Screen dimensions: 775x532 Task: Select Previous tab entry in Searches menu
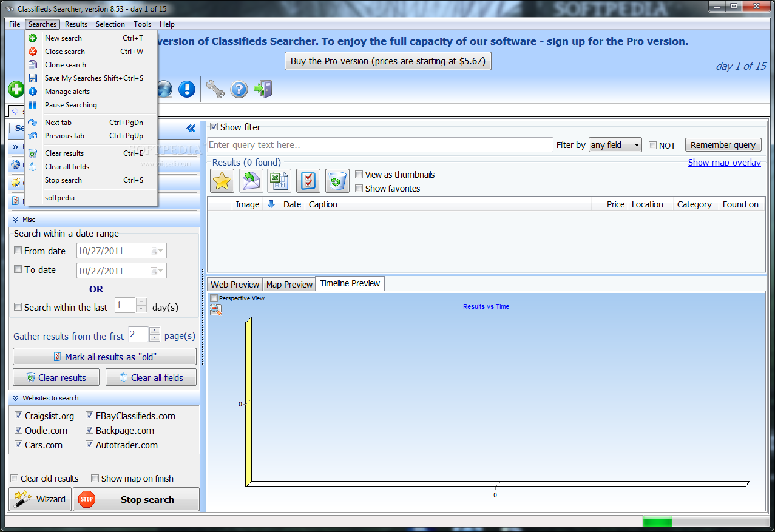[91, 136]
